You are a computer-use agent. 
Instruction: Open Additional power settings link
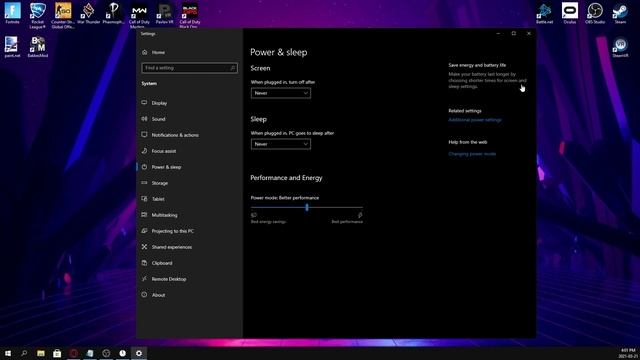(x=475, y=120)
